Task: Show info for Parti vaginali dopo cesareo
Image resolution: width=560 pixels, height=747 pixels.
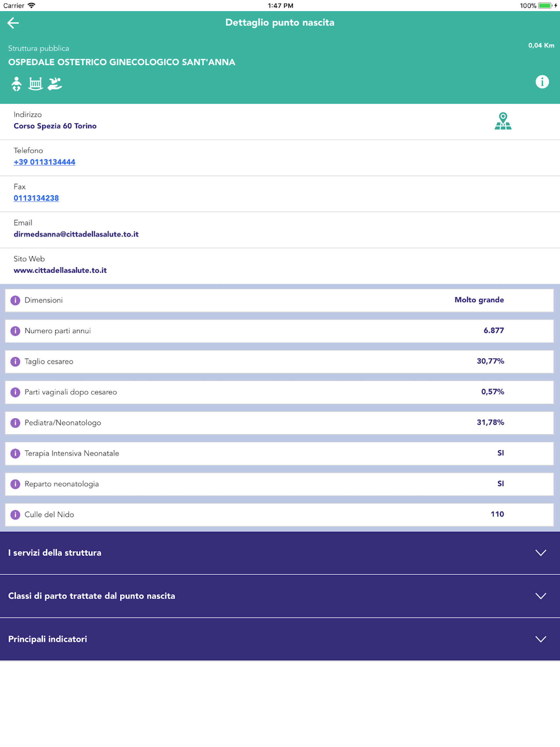Action: [15, 392]
